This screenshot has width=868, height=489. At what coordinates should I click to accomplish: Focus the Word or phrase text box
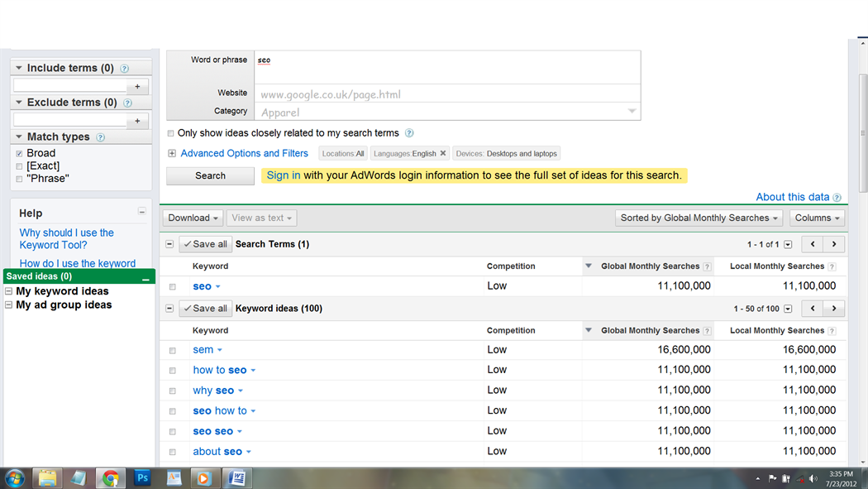(x=447, y=68)
